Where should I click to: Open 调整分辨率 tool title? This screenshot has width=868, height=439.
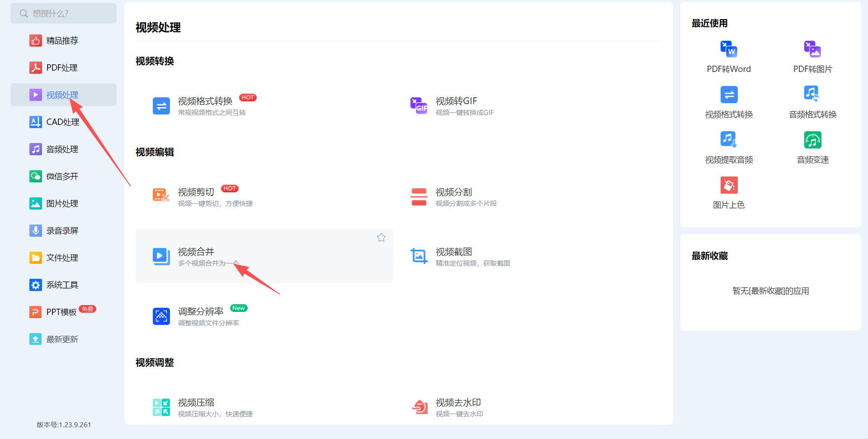point(200,311)
